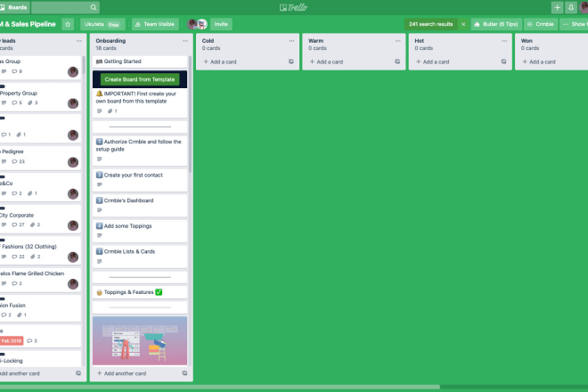Add a card to the Hot list
This screenshot has width=588, height=392.
433,61
